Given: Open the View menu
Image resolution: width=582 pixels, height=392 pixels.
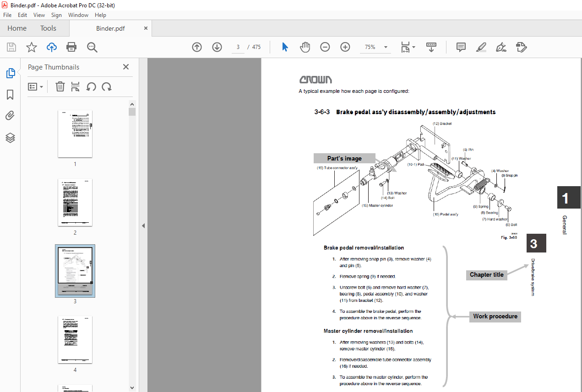Looking at the screenshot, I should [39, 15].
